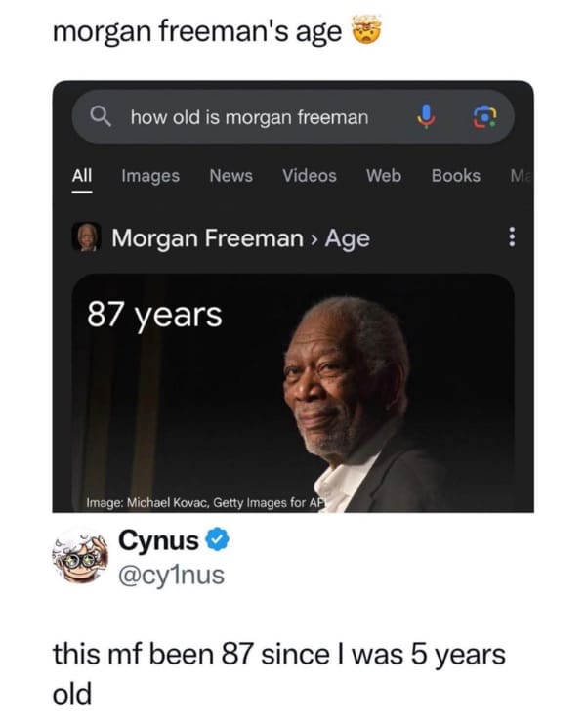
Task: Switch to the Web tab
Action: 384,176
